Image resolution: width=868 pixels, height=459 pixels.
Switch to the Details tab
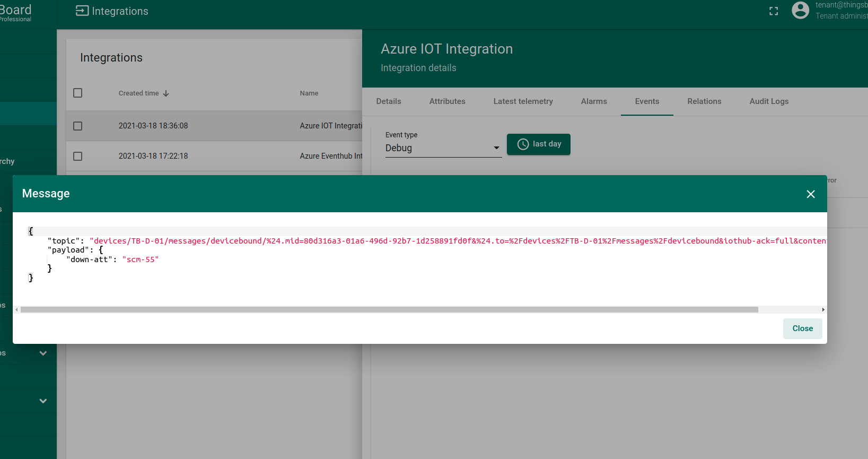point(389,101)
